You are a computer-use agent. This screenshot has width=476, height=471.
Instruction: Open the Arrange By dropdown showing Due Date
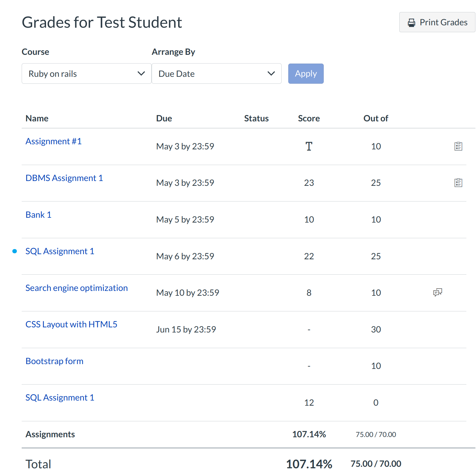(x=216, y=74)
